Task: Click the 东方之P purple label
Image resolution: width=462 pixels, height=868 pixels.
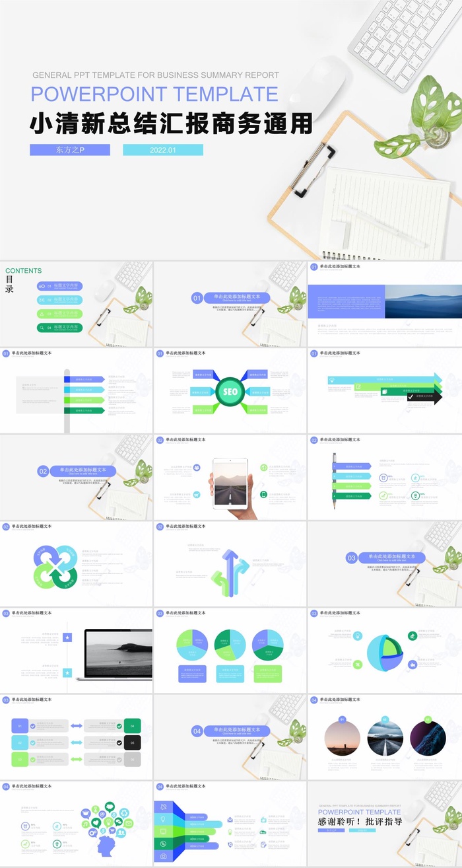Action: click(x=70, y=150)
